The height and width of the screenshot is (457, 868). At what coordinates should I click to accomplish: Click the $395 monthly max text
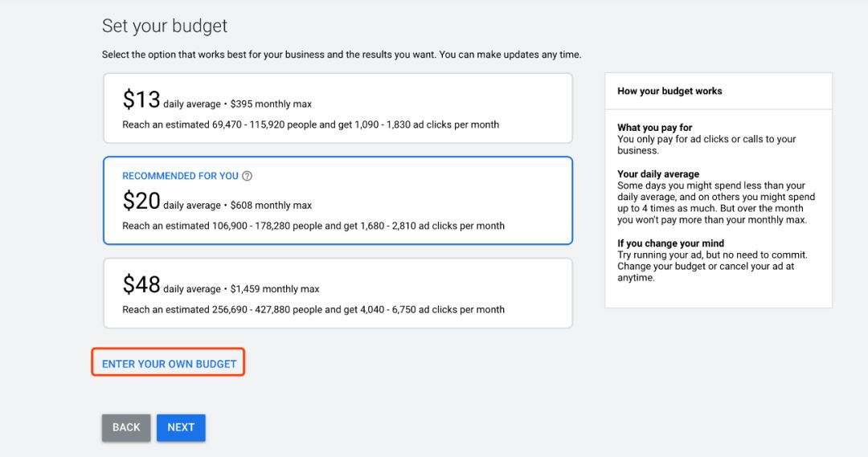[x=271, y=104]
